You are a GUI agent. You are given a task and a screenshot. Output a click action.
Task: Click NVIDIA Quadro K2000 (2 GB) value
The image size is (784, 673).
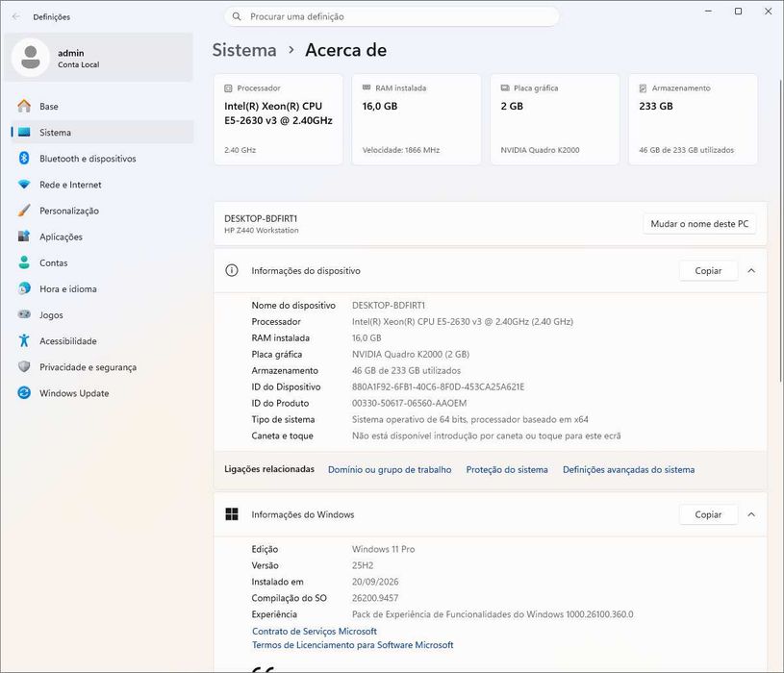[411, 354]
